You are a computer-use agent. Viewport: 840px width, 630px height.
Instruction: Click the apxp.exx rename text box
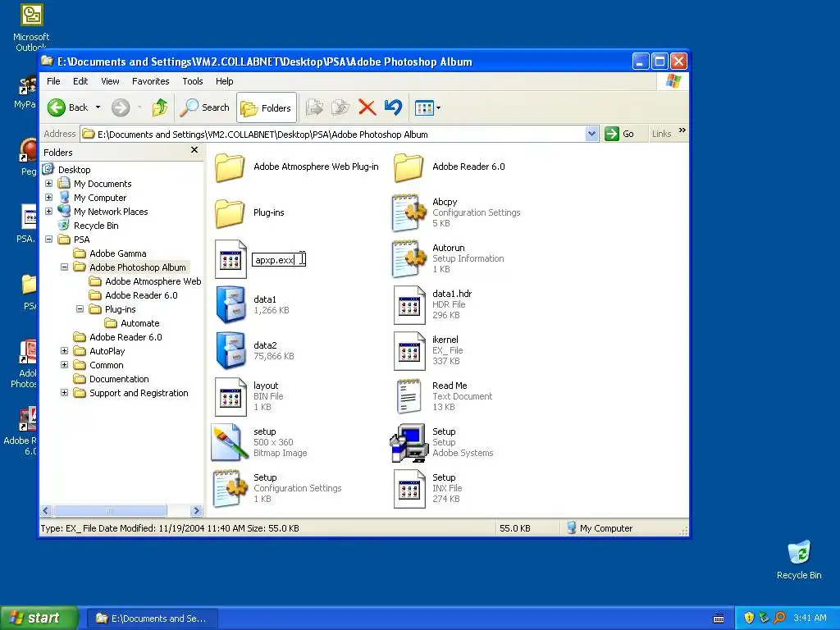click(x=279, y=260)
